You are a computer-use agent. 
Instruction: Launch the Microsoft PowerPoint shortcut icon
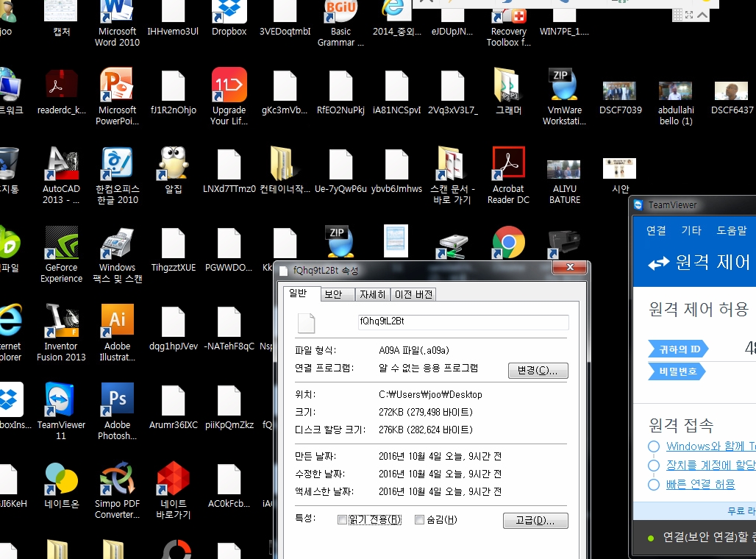pyautogui.click(x=117, y=85)
